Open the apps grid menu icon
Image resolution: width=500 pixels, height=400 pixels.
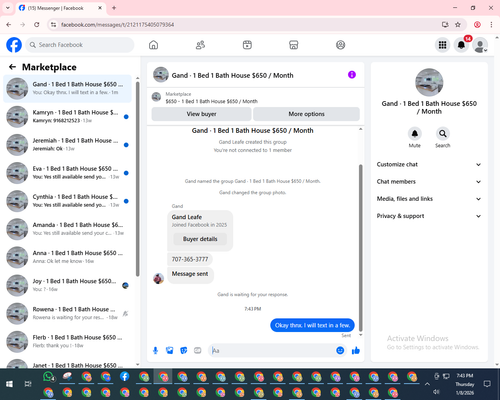point(442,45)
